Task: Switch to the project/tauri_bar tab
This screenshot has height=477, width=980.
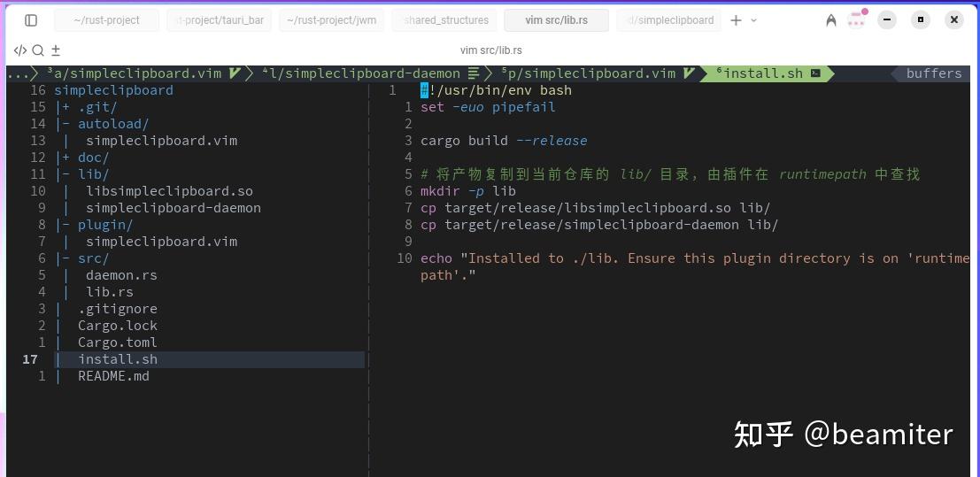Action: (x=219, y=20)
